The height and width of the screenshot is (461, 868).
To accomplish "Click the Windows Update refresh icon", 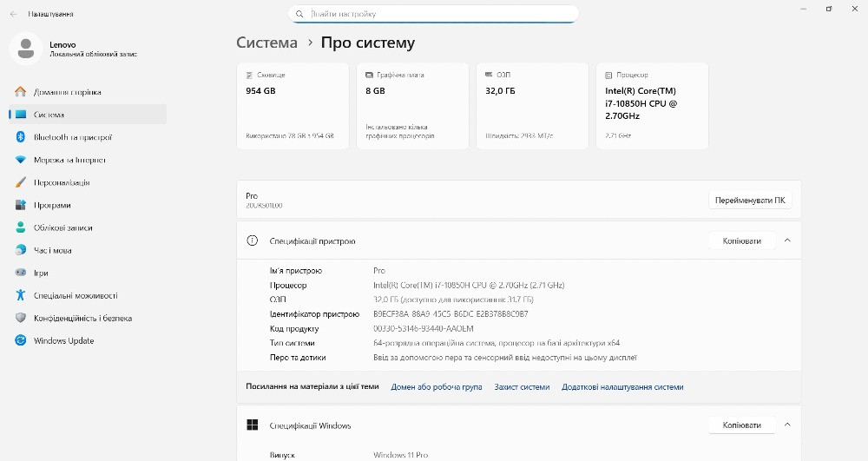I will tap(21, 340).
